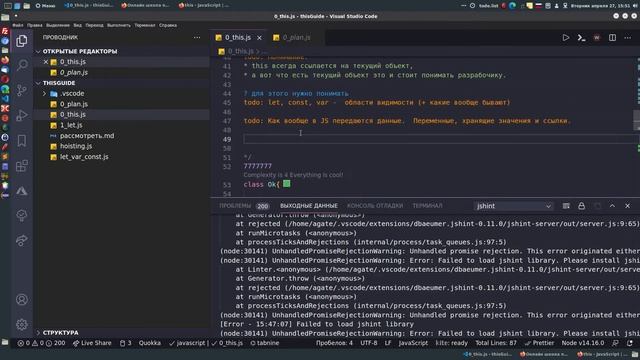This screenshot has height=360, width=640.
Task: Close the 0_this.js editor tab
Action: coord(259,38)
